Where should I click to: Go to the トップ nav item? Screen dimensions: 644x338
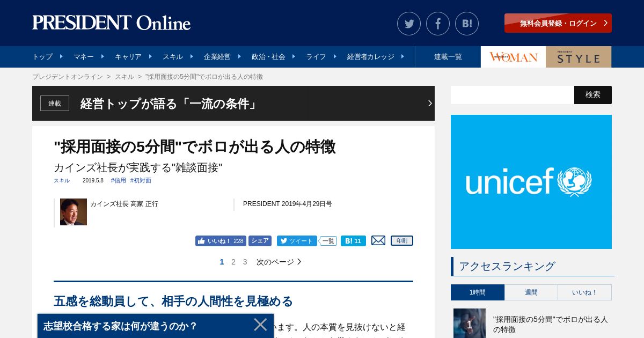click(42, 57)
